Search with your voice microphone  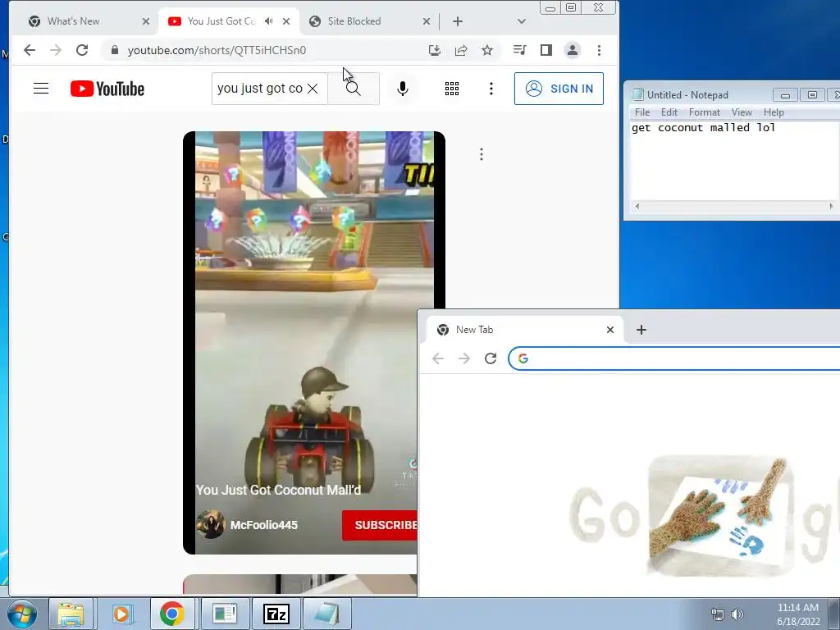point(402,89)
